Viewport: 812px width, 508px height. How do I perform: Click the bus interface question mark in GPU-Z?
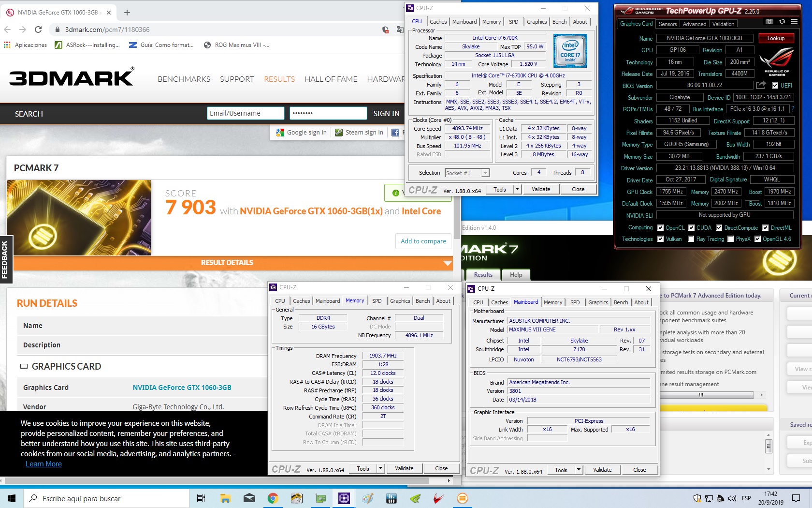793,109
